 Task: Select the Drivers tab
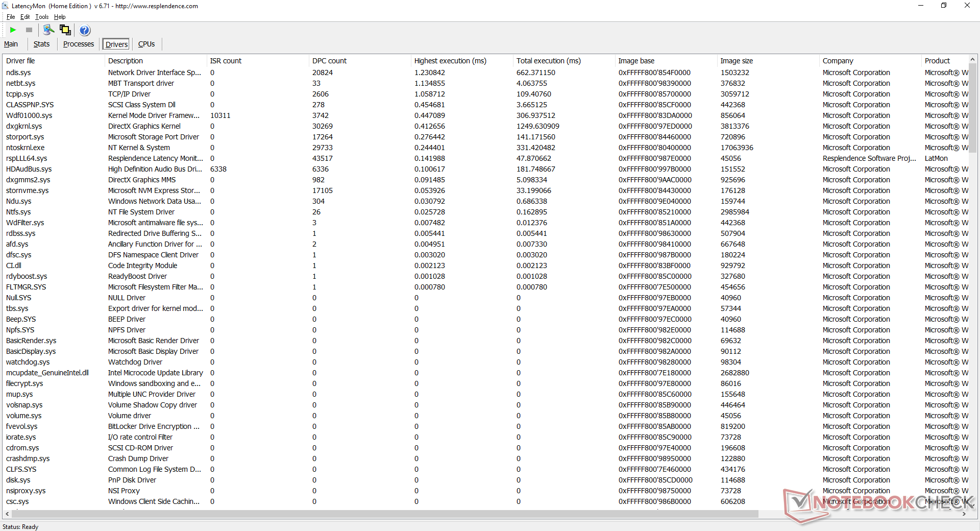117,44
